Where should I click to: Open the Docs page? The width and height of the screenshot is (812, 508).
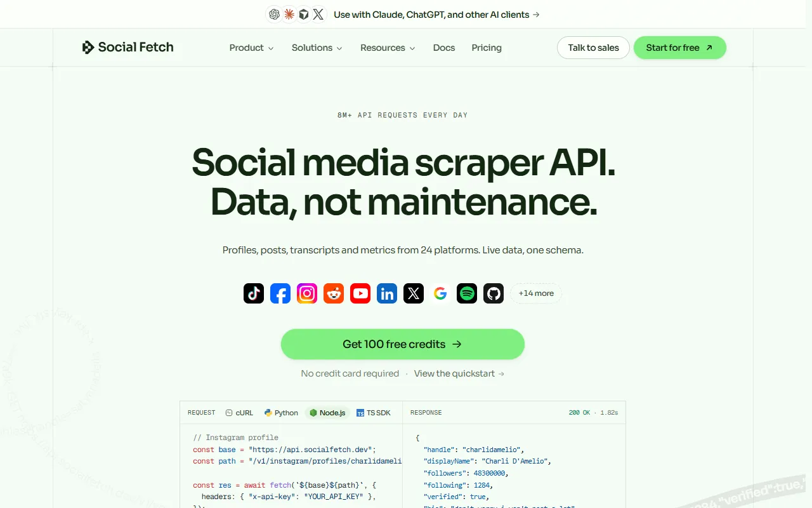(x=444, y=48)
